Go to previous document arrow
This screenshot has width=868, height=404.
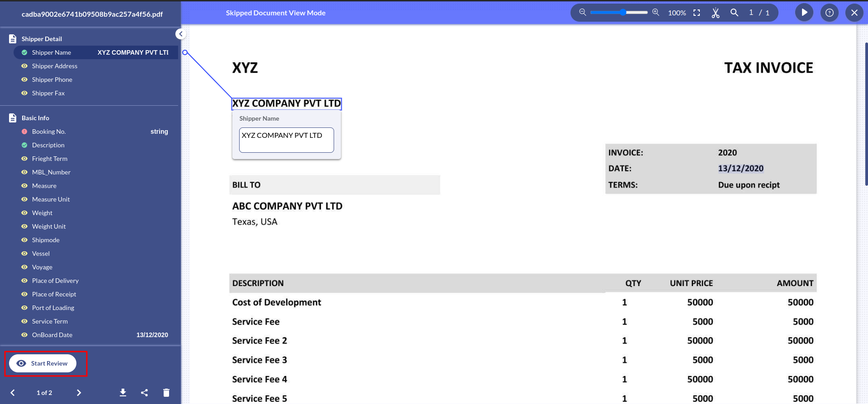(x=13, y=393)
